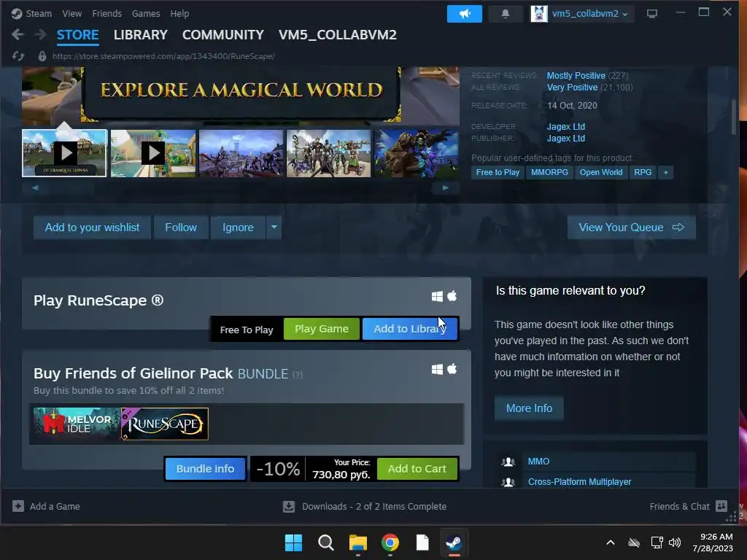
Task: Open the notifications bell
Action: point(505,14)
